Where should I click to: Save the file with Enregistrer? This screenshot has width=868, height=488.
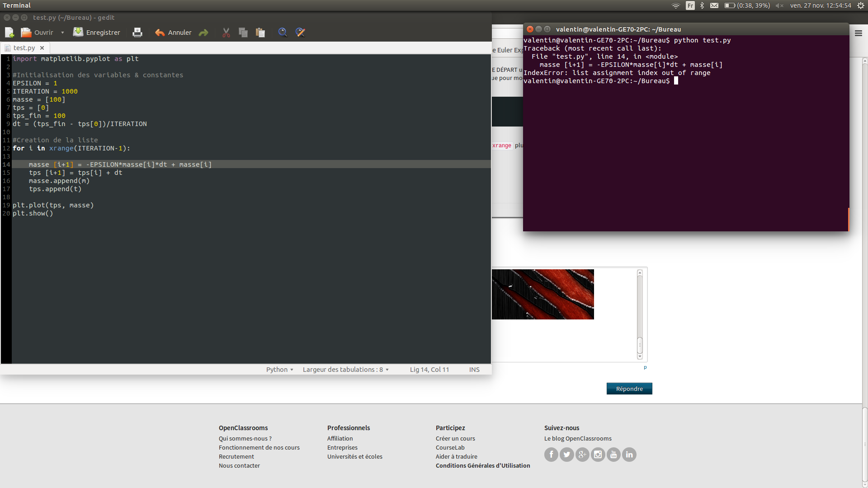click(97, 33)
